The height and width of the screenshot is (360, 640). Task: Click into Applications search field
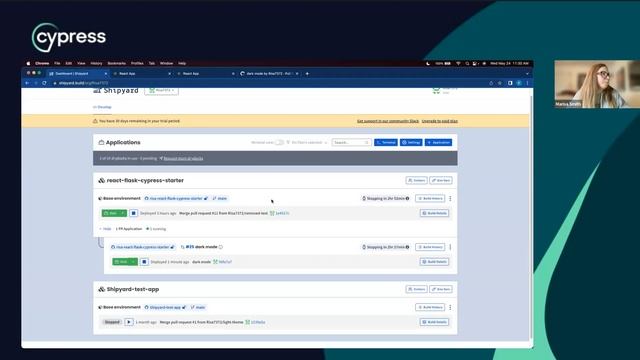tap(351, 142)
